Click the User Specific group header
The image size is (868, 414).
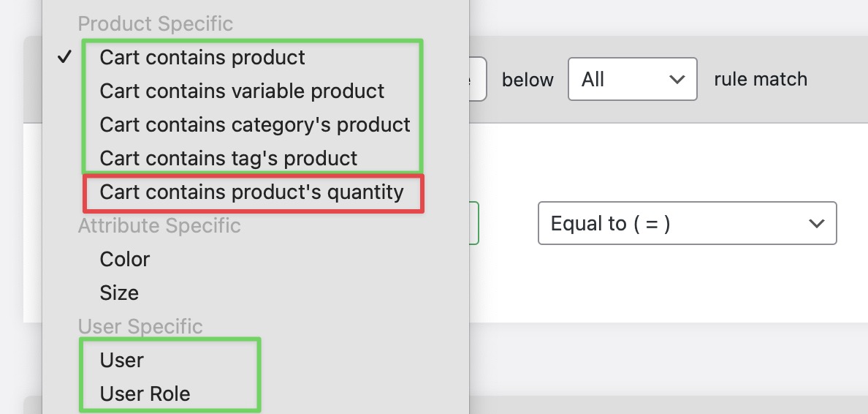point(140,326)
